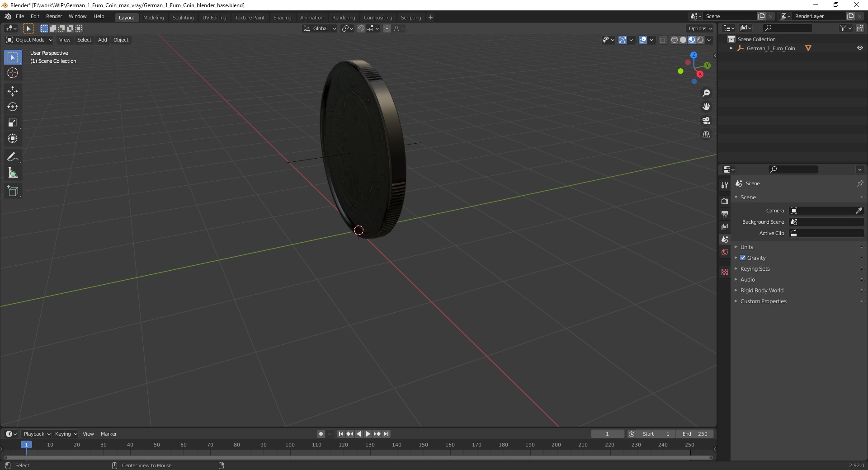Click the Background Scene field
The height and width of the screenshot is (470, 868).
pyautogui.click(x=826, y=222)
